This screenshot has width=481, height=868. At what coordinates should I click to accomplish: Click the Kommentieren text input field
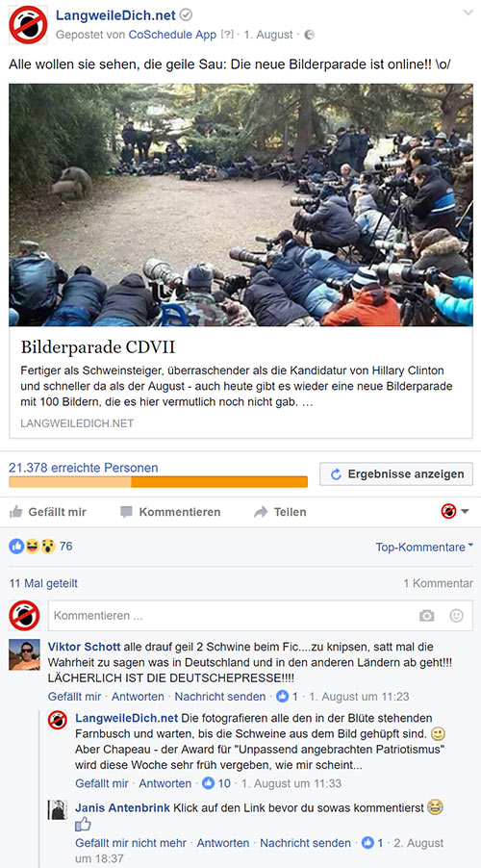tap(260, 616)
